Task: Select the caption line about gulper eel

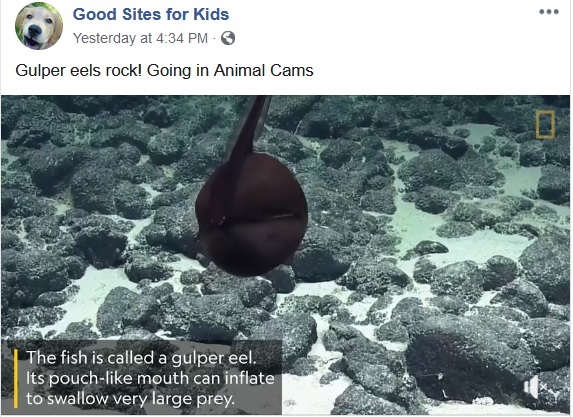Action: click(x=141, y=357)
